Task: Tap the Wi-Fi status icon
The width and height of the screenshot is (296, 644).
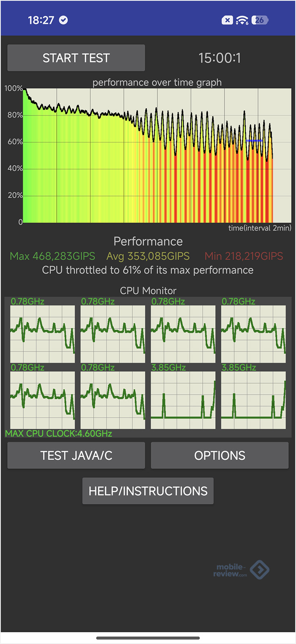Action: coord(242,20)
